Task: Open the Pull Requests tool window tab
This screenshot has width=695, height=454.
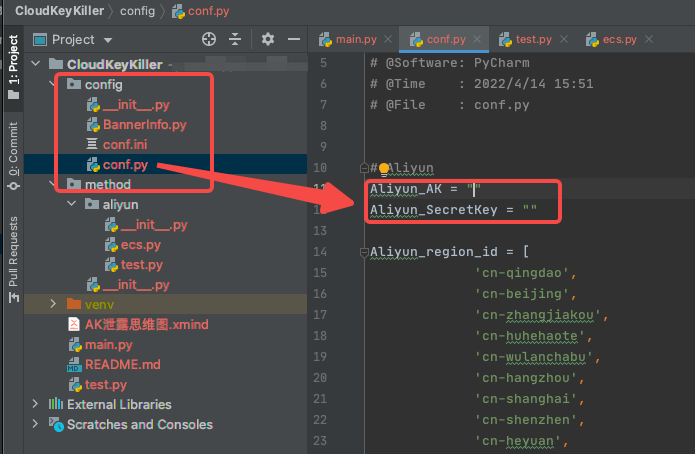Action: point(14,259)
